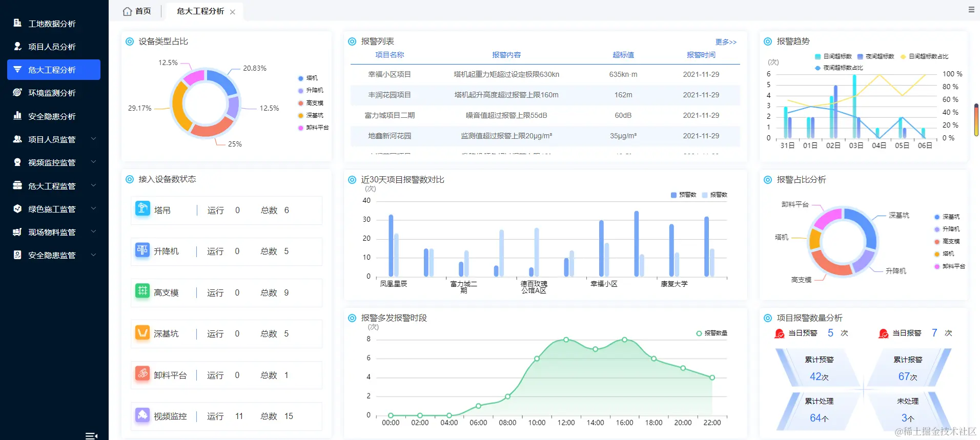Click the 项目人员分析 person icon
The height and width of the screenshot is (440, 980).
tap(17, 46)
